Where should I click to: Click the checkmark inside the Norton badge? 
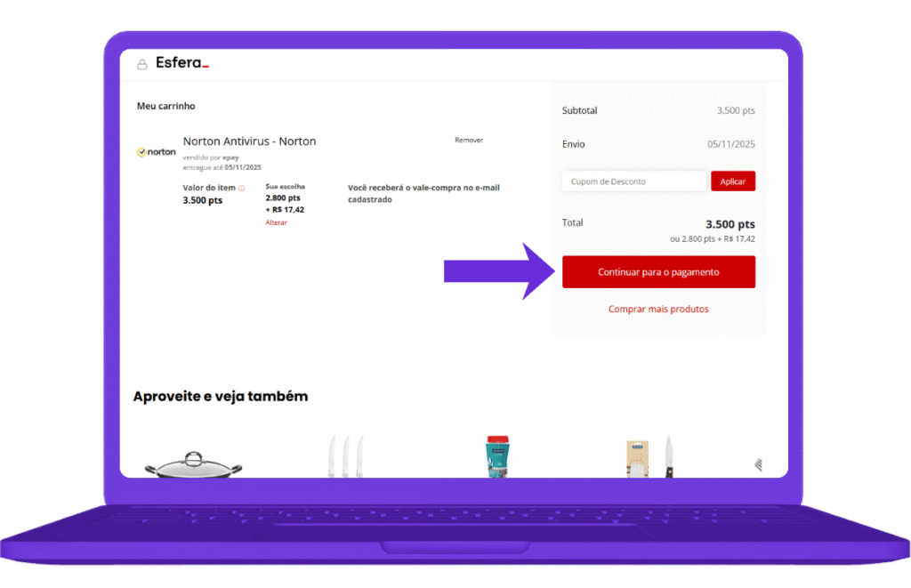141,151
